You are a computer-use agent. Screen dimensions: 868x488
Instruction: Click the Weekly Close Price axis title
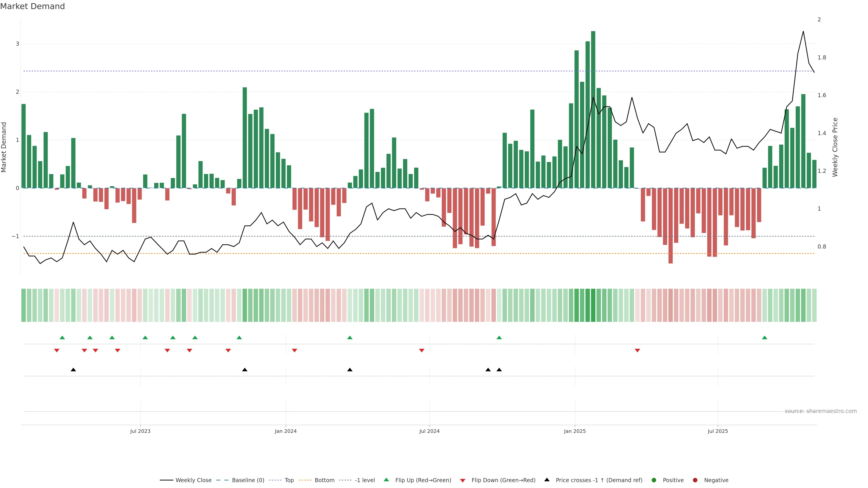tap(835, 147)
